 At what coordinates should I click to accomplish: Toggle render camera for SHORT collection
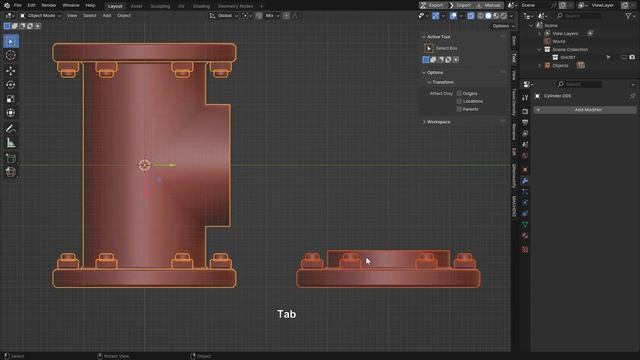(632, 58)
